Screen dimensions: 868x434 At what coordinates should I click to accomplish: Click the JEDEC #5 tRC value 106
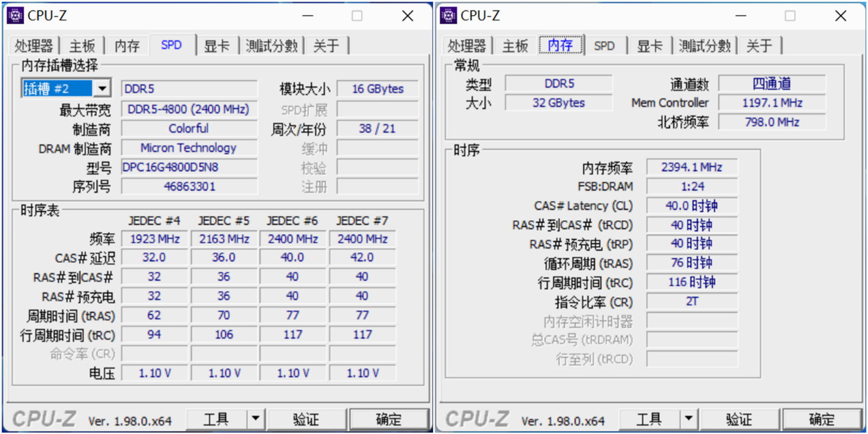[224, 334]
